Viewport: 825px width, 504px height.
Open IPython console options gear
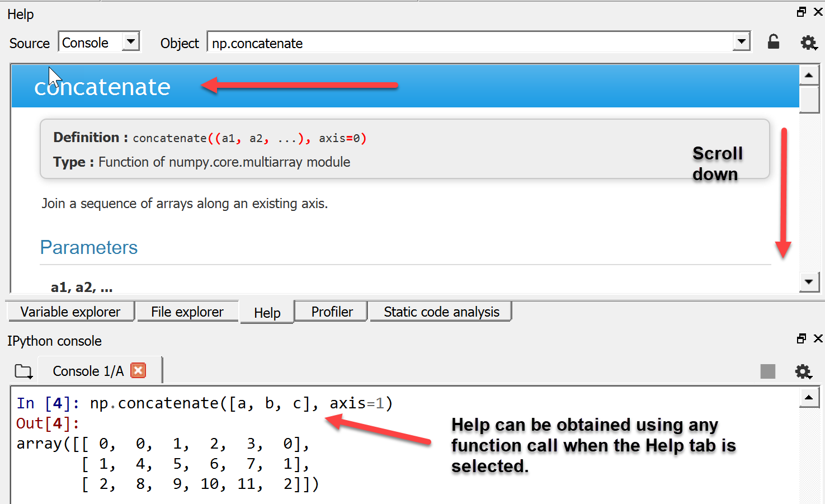click(803, 371)
